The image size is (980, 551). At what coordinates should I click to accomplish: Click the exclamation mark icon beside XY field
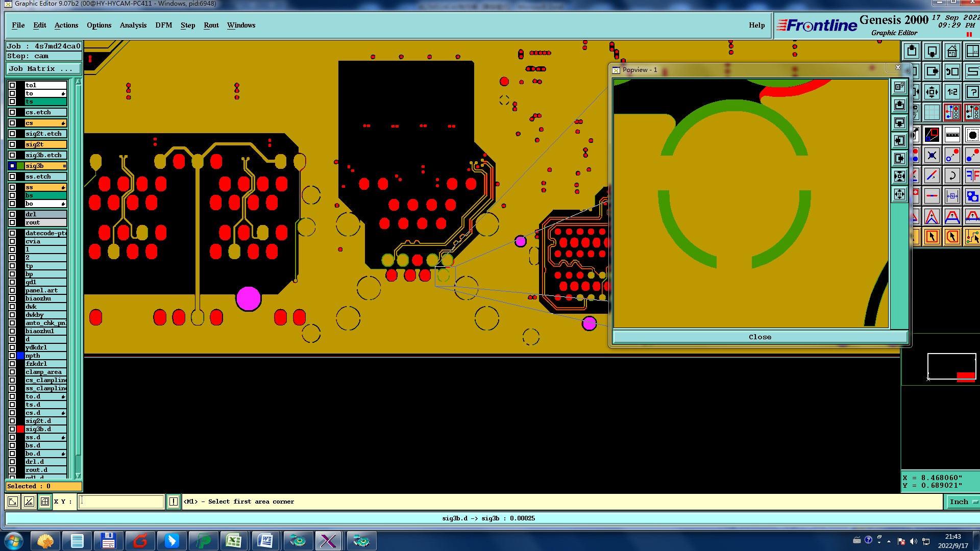[x=174, y=502]
